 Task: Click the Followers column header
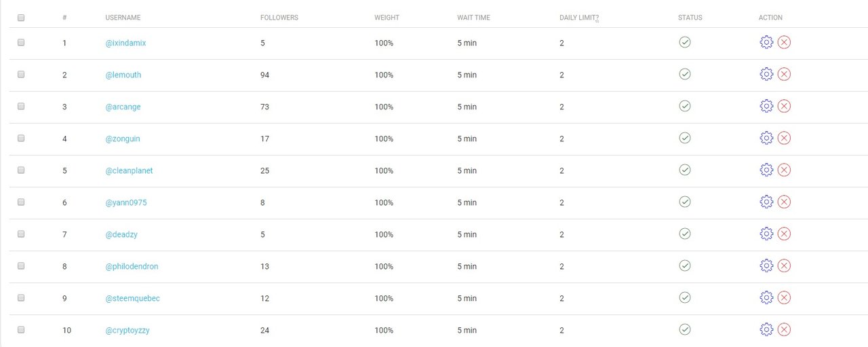(x=279, y=18)
